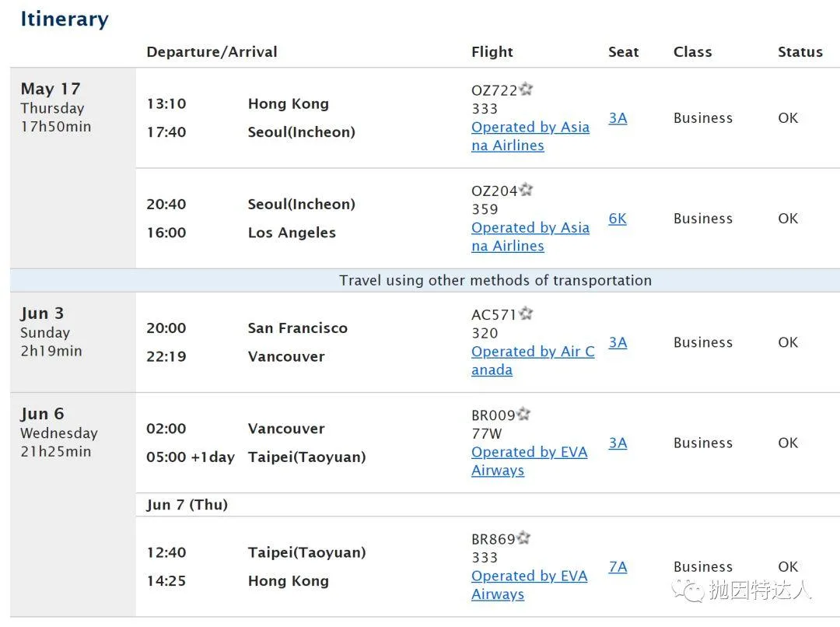Click the May 17 Thursday date cell

[x=73, y=168]
